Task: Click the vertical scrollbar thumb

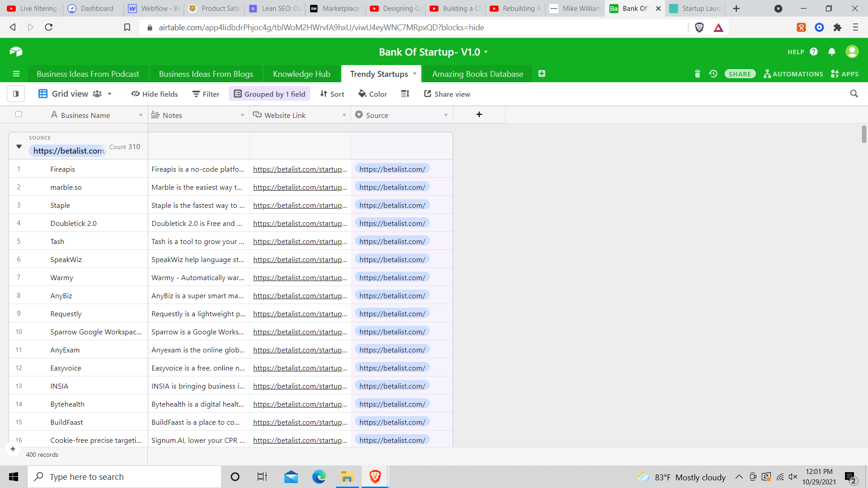Action: [863, 134]
